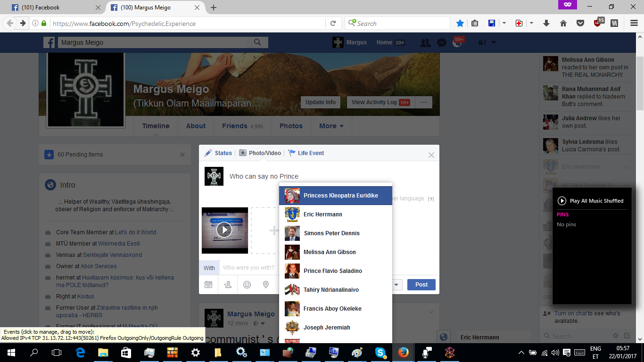The height and width of the screenshot is (362, 644).
Task: Open the bookmarks list clipboard icon
Action: [x=475, y=23]
